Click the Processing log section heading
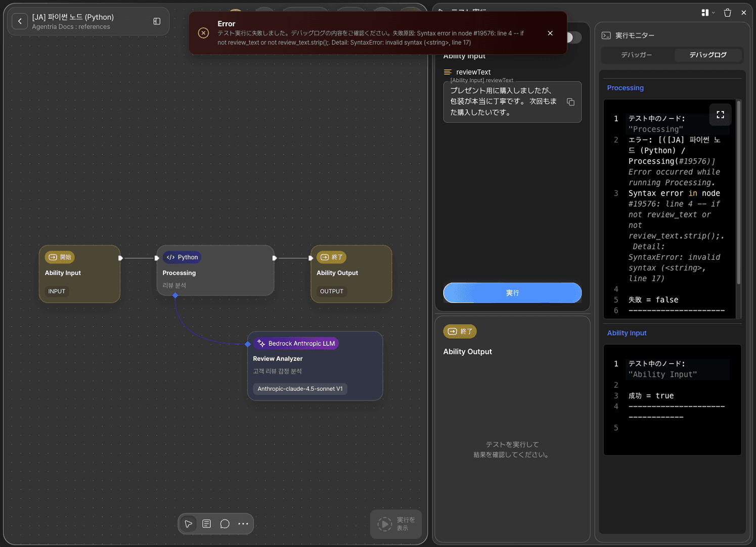This screenshot has height=547, width=756. point(625,88)
